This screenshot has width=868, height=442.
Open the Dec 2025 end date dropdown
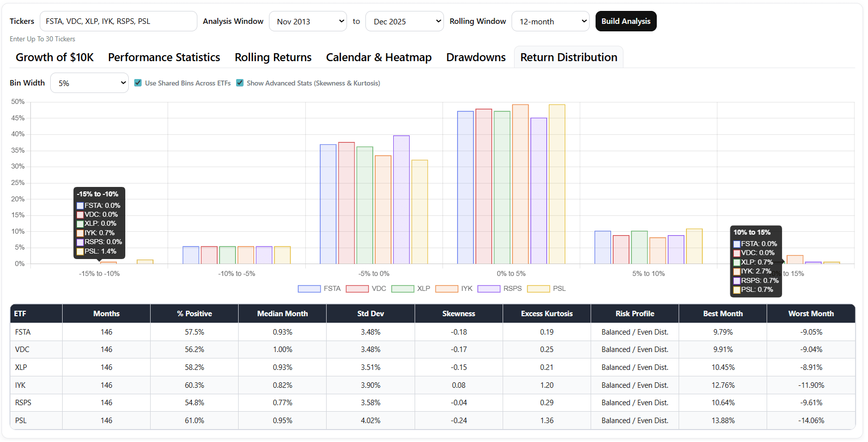404,21
